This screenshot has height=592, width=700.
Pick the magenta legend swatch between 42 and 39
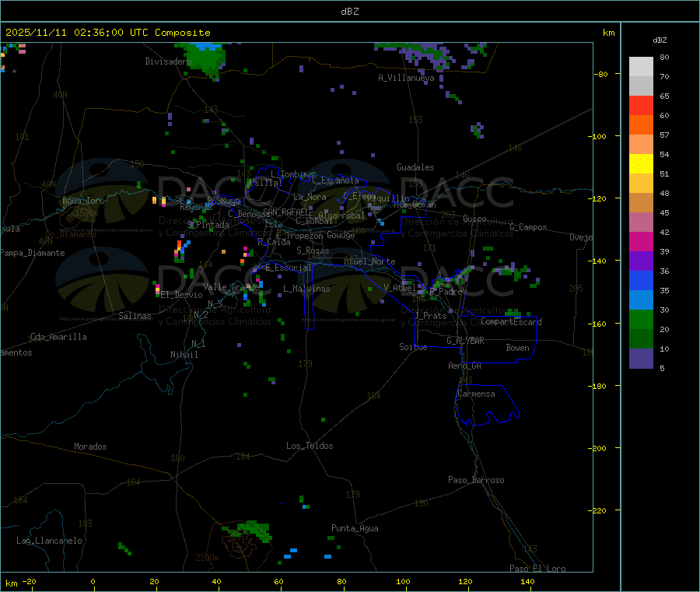pyautogui.click(x=641, y=241)
